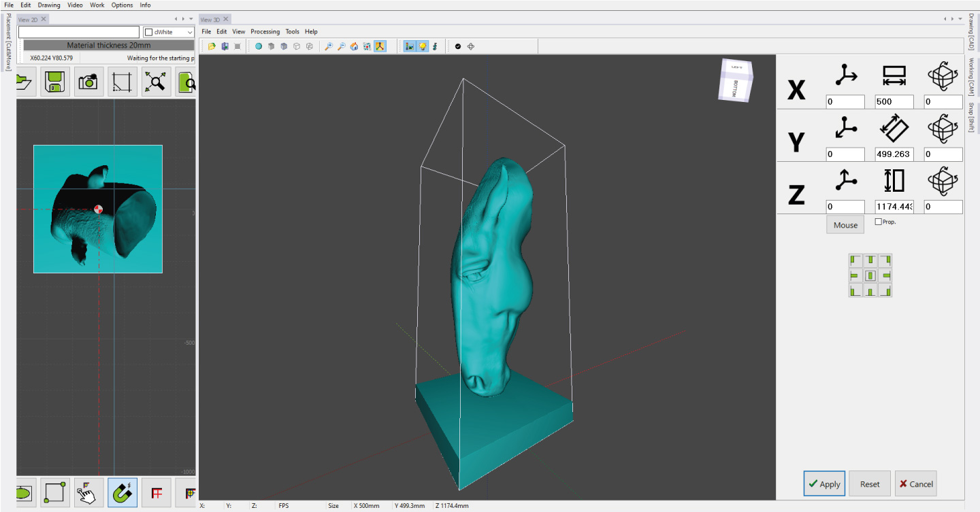Toggle the light bulb lighting icon
Image resolution: width=980 pixels, height=512 pixels.
click(423, 46)
